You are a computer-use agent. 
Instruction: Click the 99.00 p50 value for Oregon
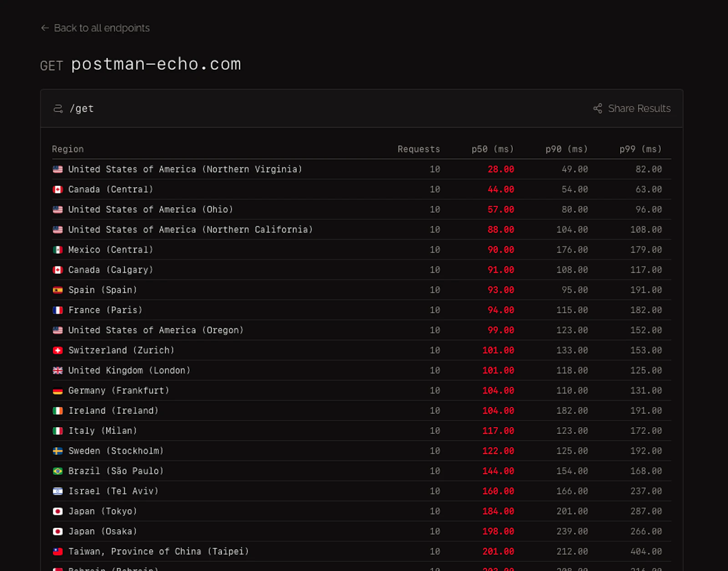501,330
